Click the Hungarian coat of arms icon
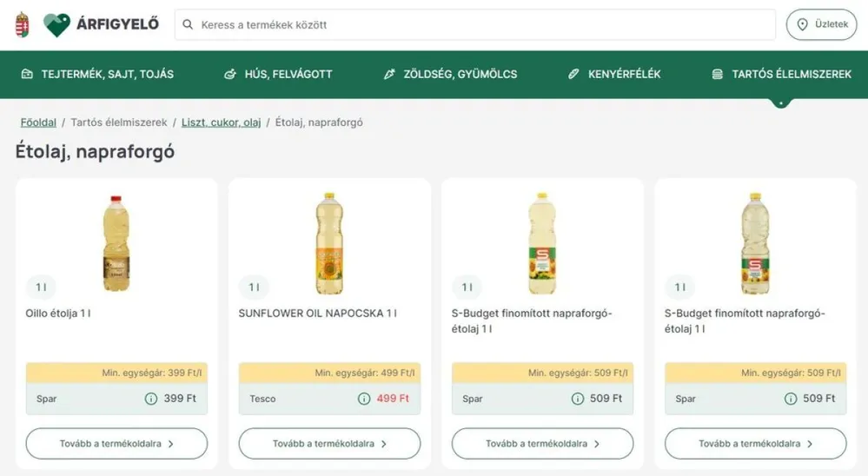868x476 pixels. coord(22,24)
